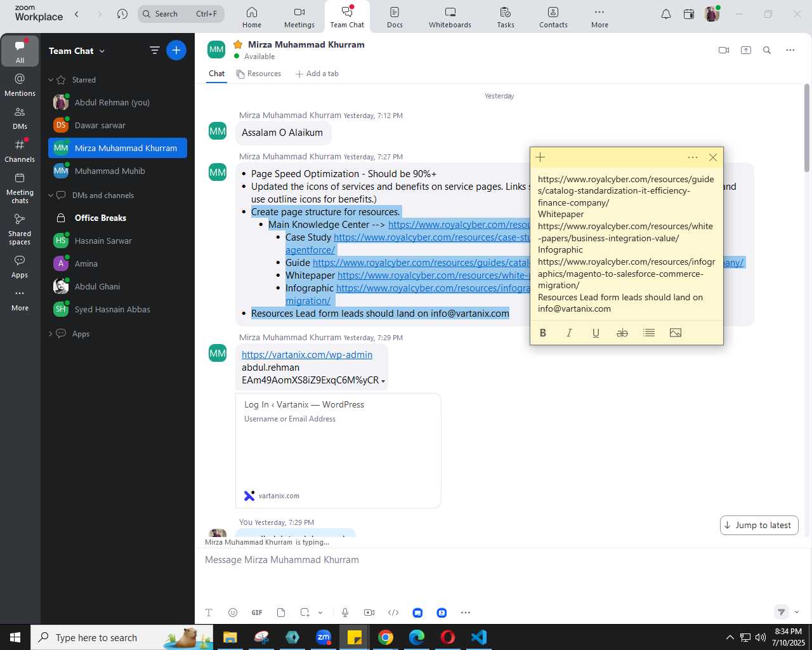812x650 pixels.
Task: Open the More menu in top navigation
Action: click(599, 17)
